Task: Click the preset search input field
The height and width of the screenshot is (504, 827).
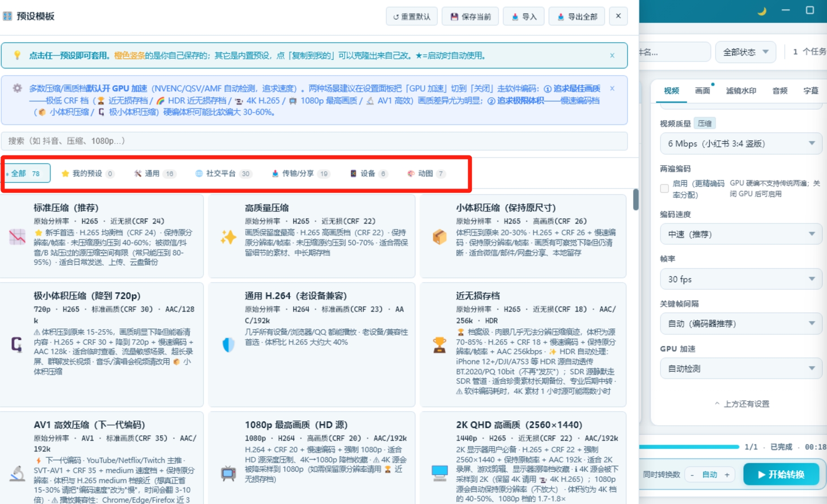Action: 314,141
